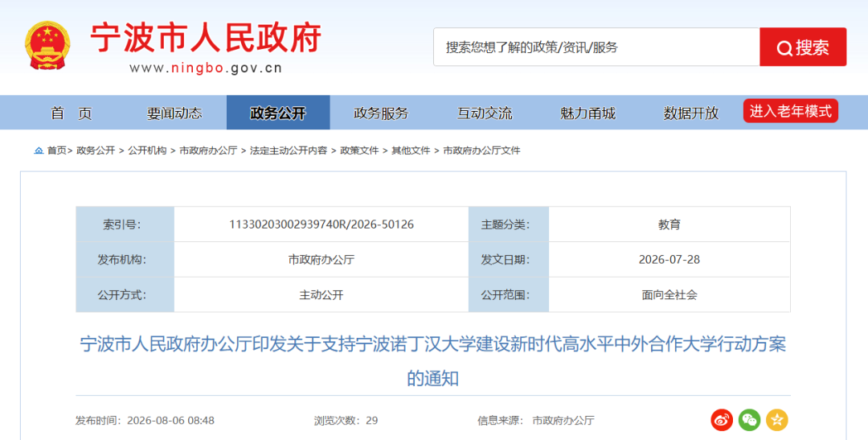Click the 主动公开 disclosure method cell

pos(321,295)
